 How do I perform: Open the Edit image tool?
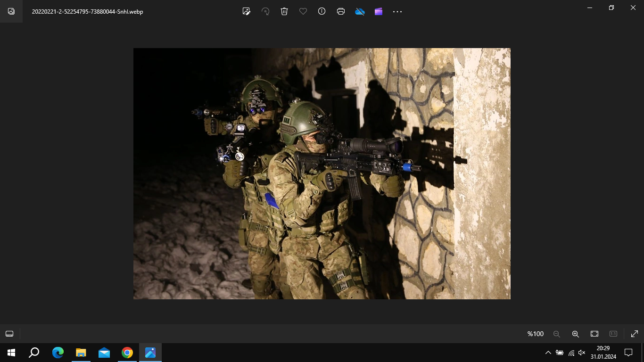pyautogui.click(x=246, y=11)
